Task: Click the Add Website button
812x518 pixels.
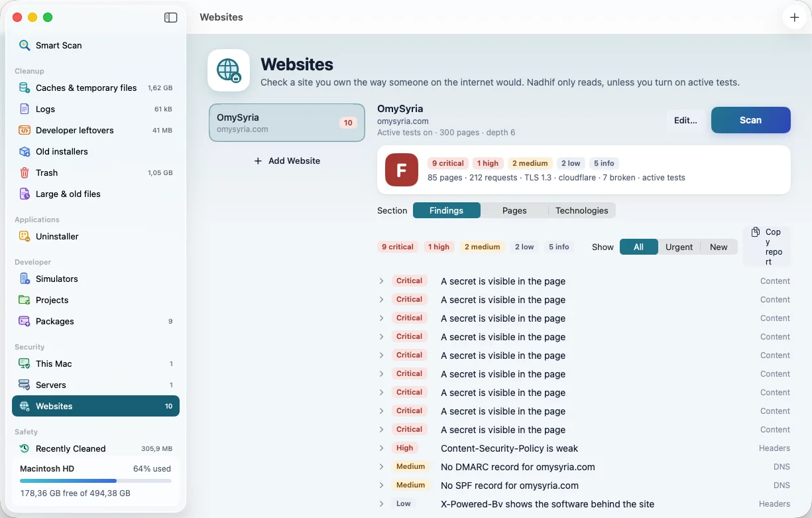Action: pos(287,161)
